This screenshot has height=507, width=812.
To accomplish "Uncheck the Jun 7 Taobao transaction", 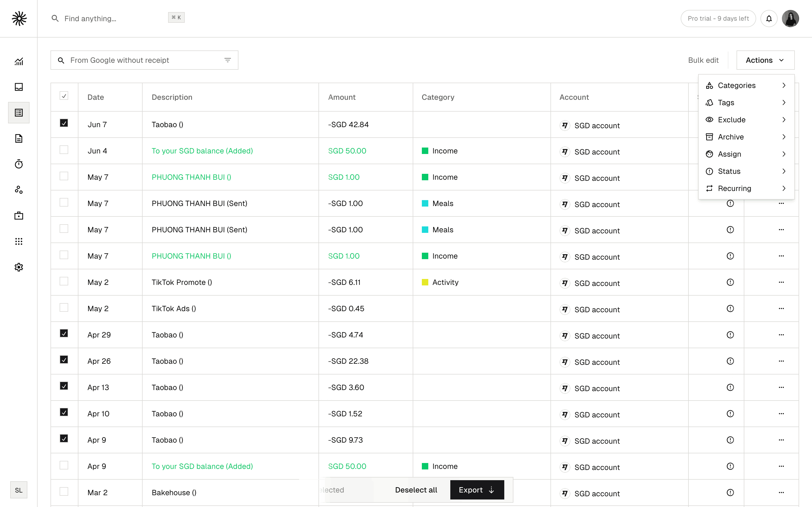I will coord(64,123).
